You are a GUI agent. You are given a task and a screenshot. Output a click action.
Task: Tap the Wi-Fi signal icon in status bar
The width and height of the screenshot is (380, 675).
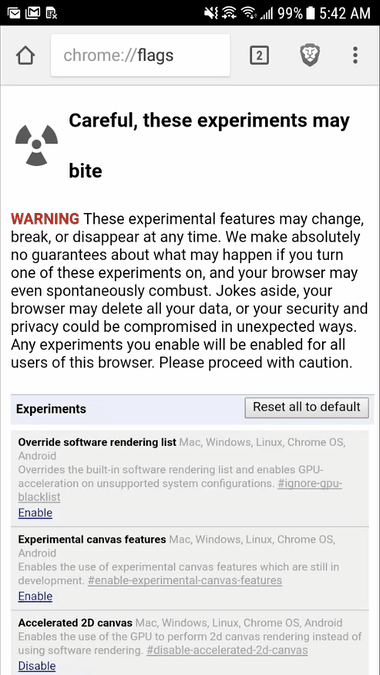[x=247, y=13]
